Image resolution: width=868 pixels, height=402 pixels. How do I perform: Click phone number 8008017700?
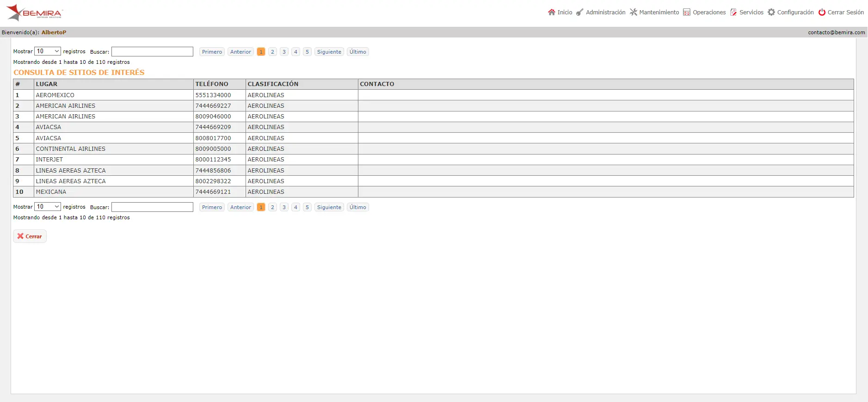pos(213,138)
